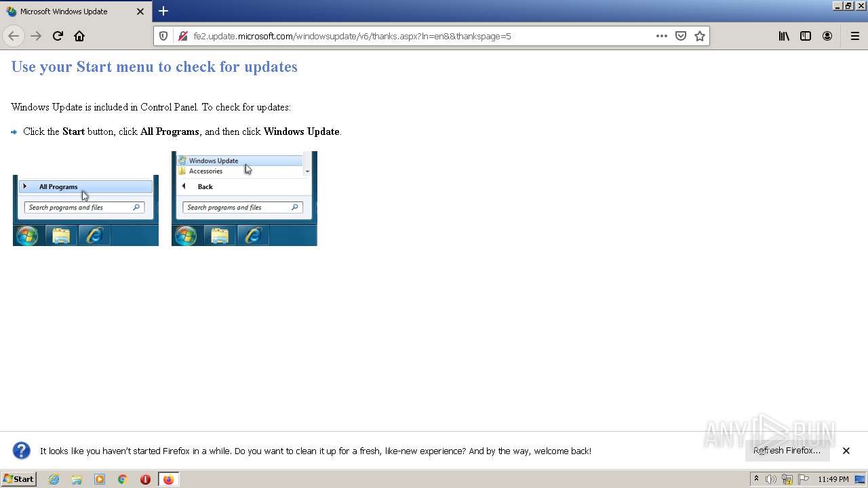868x488 pixels.
Task: Open a new tab
Action: (x=163, y=11)
